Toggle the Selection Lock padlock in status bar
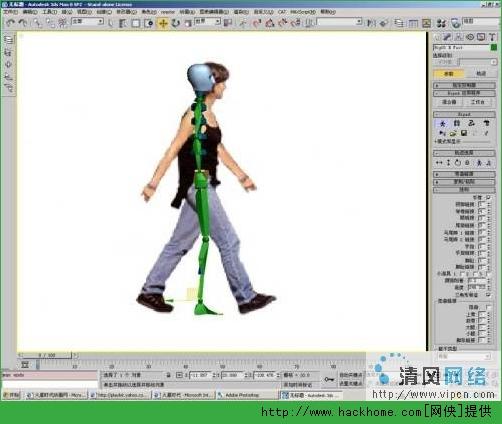This screenshot has width=502, height=424. tap(168, 375)
